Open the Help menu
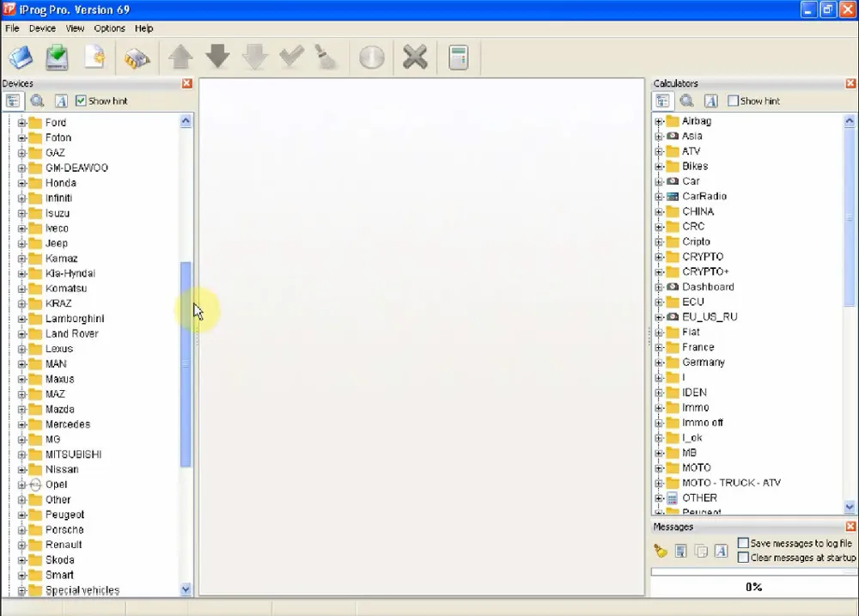Viewport: 859px width, 616px height. click(144, 28)
